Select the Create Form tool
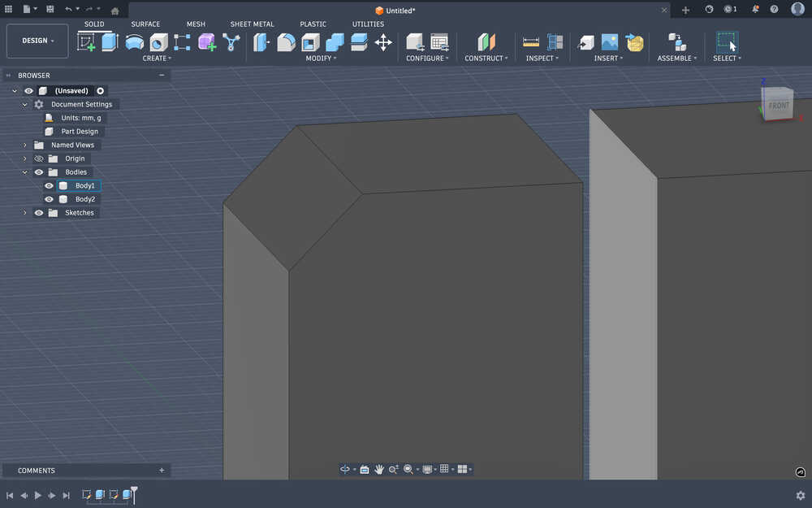Viewport: 812px width, 508px height. coord(206,42)
